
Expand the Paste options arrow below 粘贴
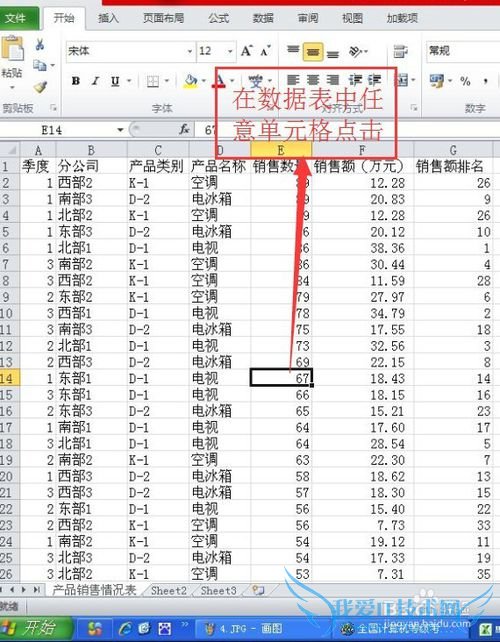(12, 88)
